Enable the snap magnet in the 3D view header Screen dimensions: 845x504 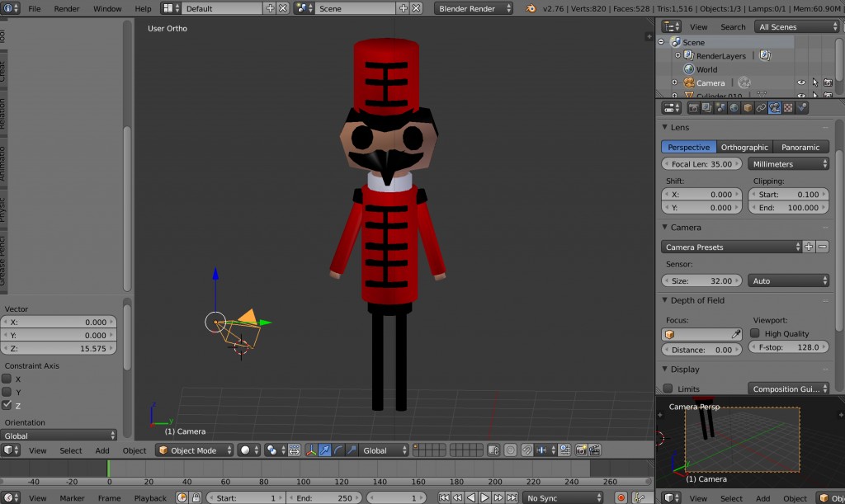point(527,450)
